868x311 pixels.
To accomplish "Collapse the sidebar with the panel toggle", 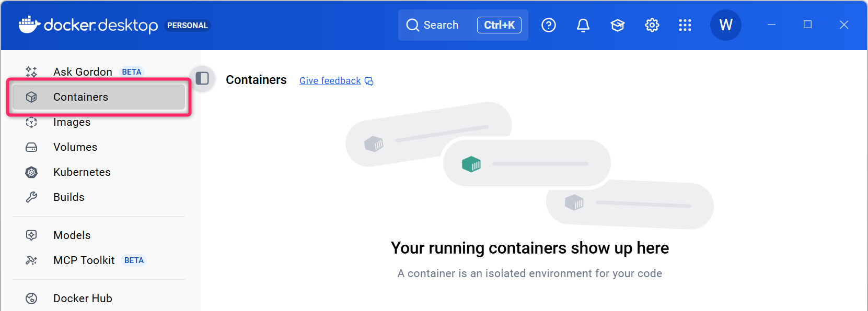I will 202,78.
